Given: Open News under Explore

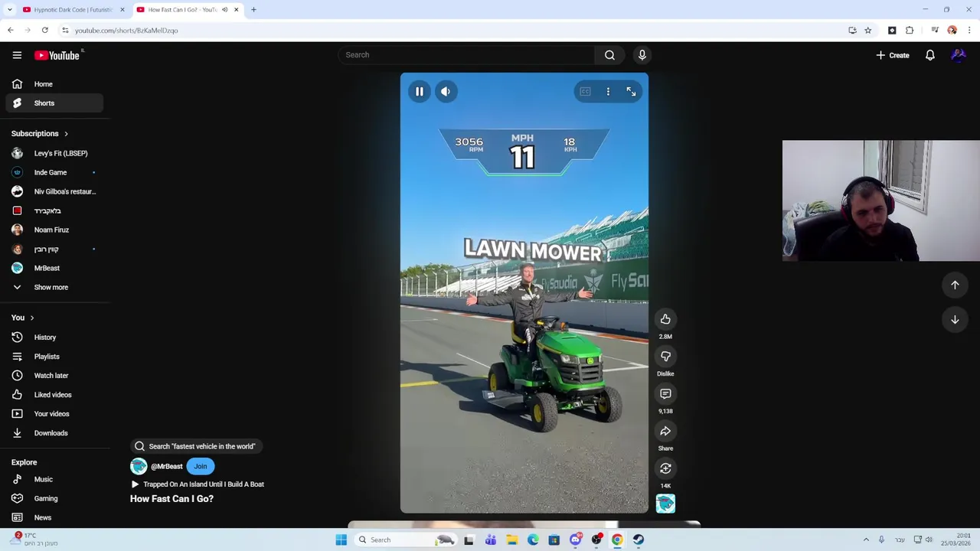Looking at the screenshot, I should (54, 517).
